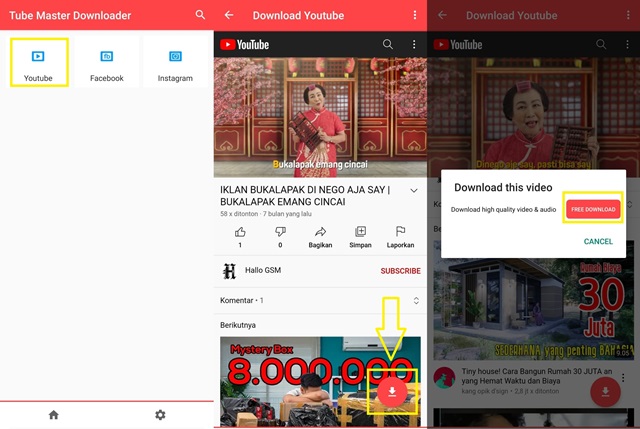Expand the Komentar section arrows
Screen dimensions: 640x429
click(x=416, y=301)
